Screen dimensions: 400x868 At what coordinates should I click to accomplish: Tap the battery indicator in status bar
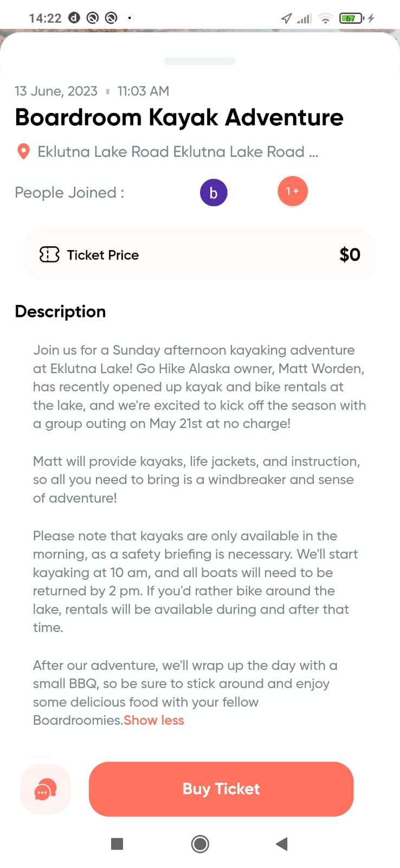351,18
